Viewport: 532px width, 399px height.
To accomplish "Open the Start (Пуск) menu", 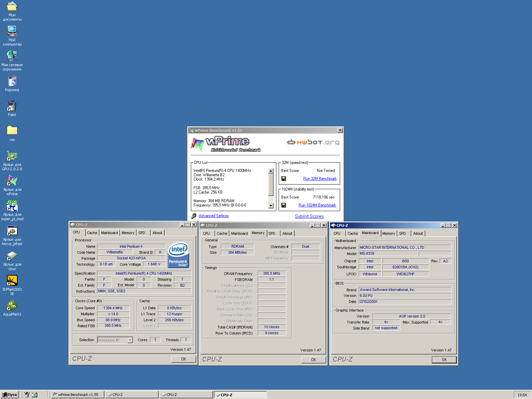I will [x=10, y=395].
